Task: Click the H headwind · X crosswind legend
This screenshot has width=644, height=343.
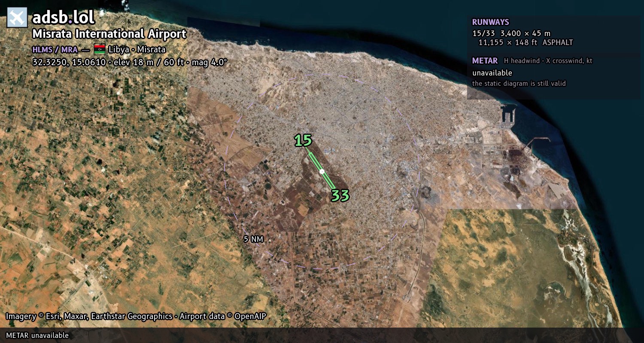Action: 548,61
